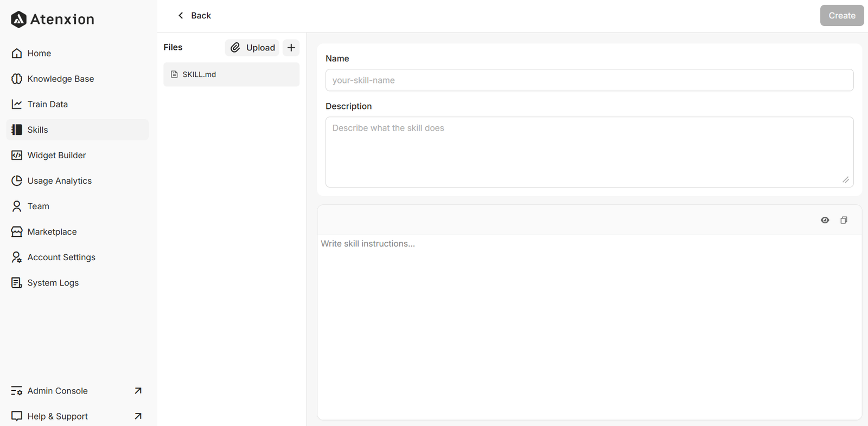Open Widget Builder menu item

point(78,155)
